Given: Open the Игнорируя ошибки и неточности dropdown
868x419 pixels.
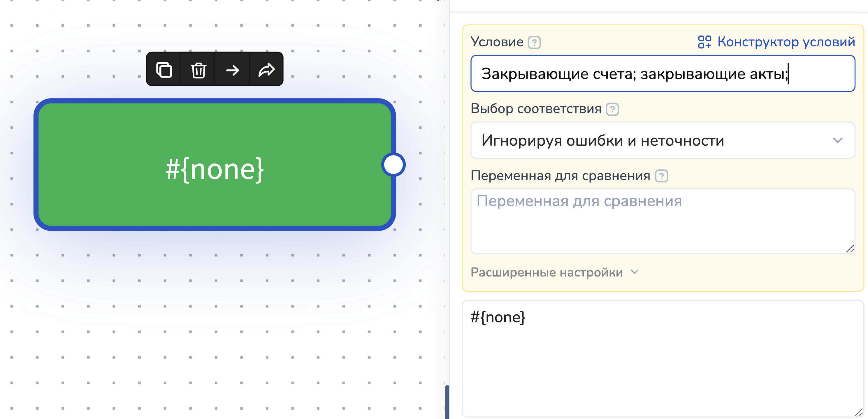Looking at the screenshot, I should coord(663,140).
